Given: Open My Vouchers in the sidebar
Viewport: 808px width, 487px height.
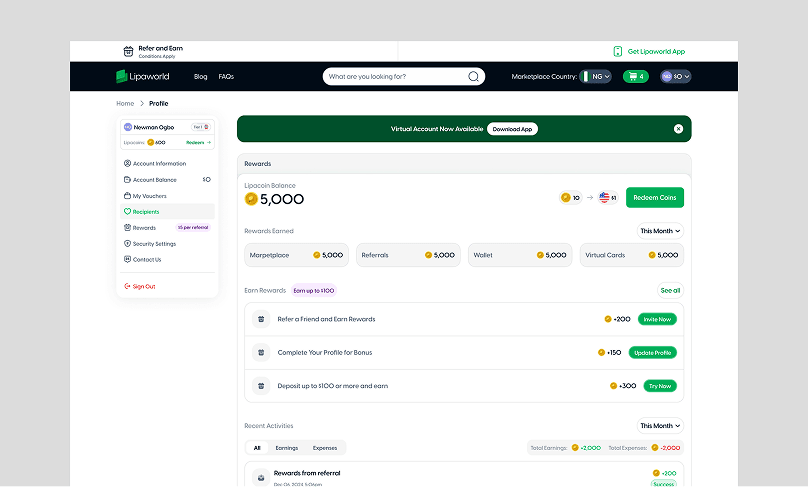Looking at the screenshot, I should click(x=167, y=196).
